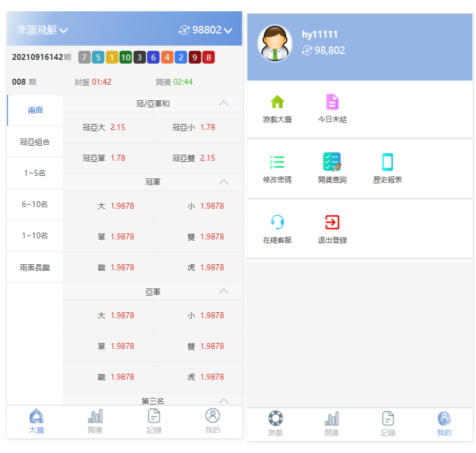Open 游戲大廳 home icon
Viewport: 476px width, 453px height.
(277, 102)
